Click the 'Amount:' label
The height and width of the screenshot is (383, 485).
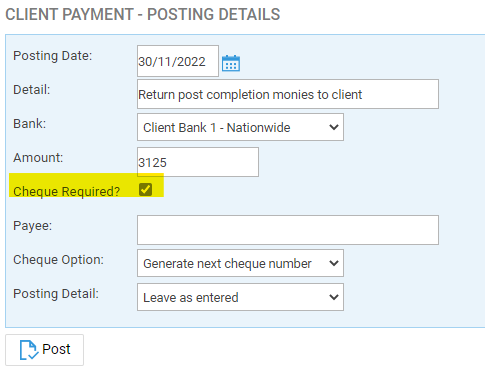38,157
